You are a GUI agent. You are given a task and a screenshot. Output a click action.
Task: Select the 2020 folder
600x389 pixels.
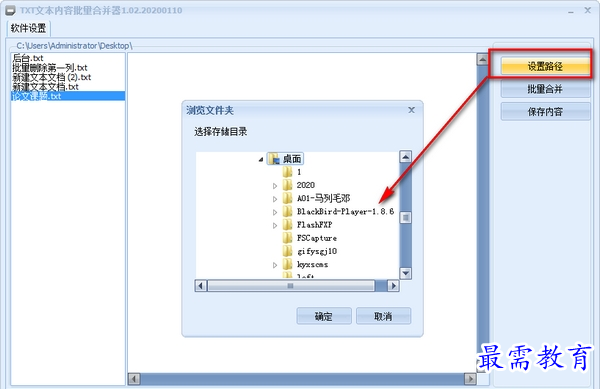point(306,185)
